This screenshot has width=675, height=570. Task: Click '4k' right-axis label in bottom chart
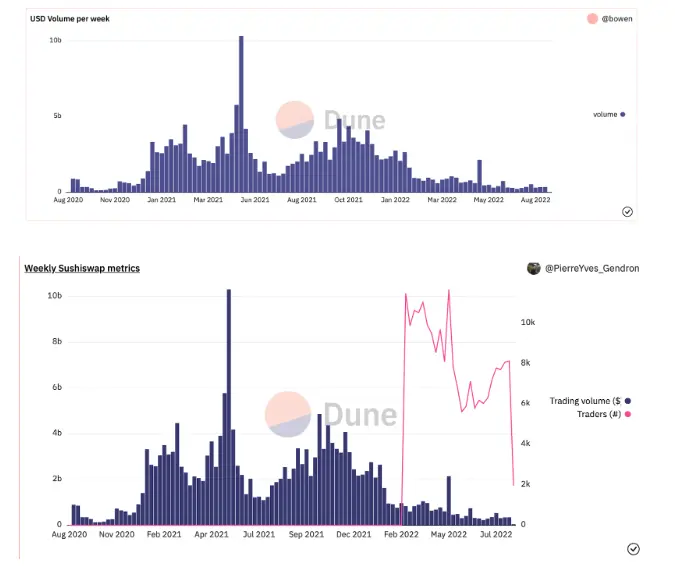[526, 443]
